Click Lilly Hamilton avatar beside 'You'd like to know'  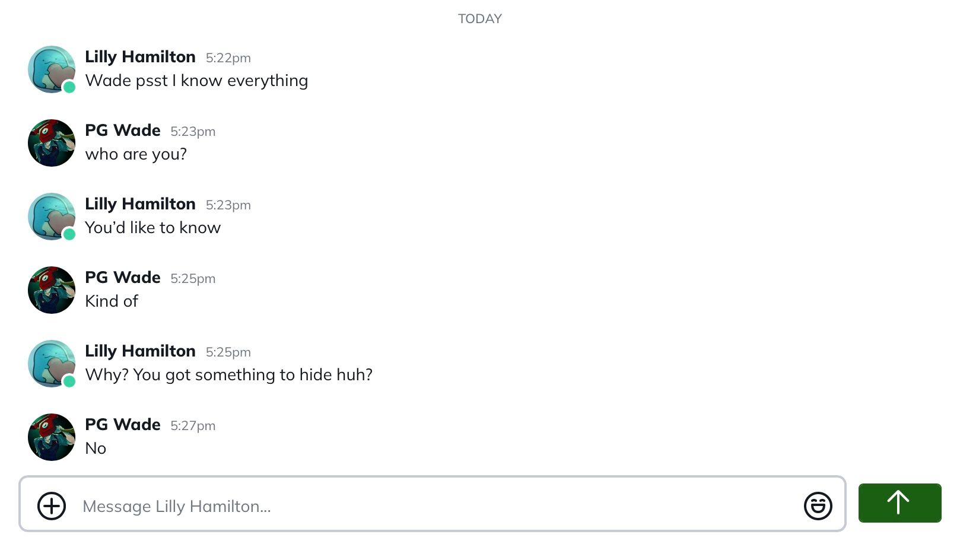pyautogui.click(x=52, y=217)
